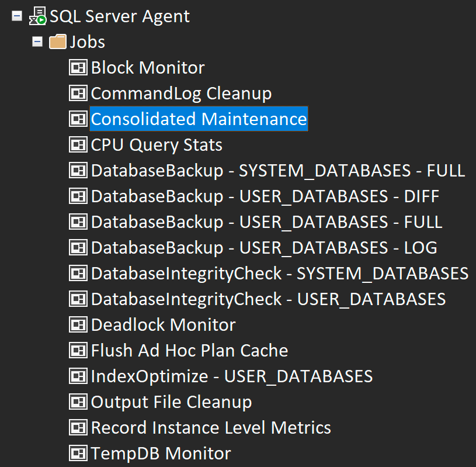The width and height of the screenshot is (476, 467).
Task: Click job icon beside Block Monitor
Action: [78, 67]
